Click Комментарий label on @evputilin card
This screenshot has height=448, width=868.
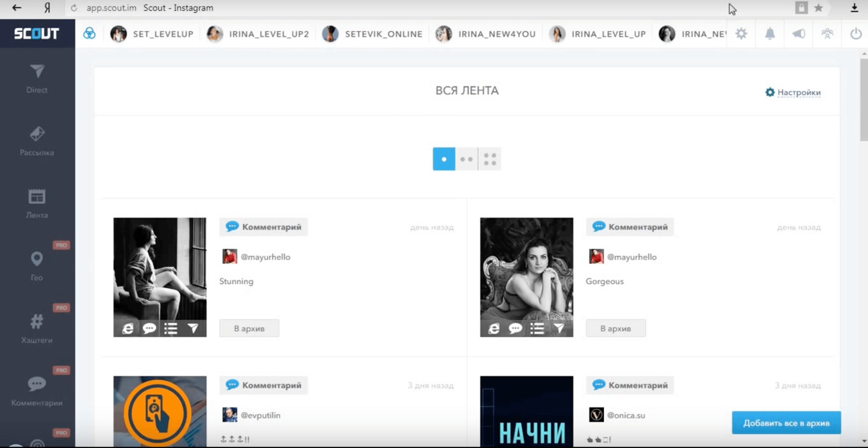[264, 385]
